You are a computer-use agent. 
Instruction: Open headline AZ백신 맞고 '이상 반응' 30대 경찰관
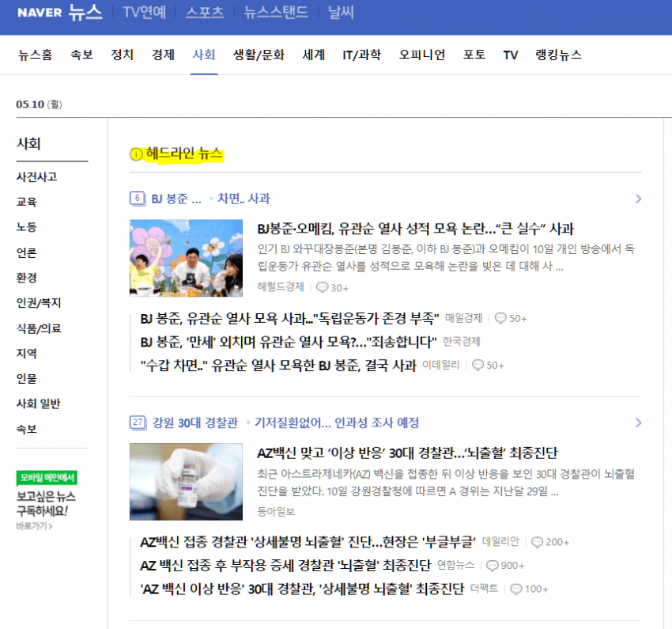coord(408,453)
